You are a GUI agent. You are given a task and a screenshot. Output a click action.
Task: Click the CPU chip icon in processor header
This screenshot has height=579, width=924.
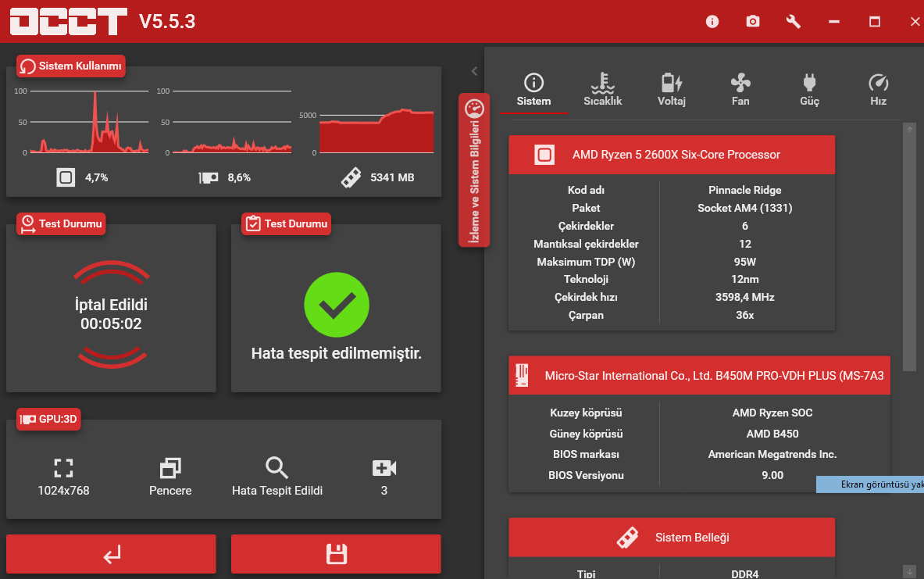(x=544, y=155)
